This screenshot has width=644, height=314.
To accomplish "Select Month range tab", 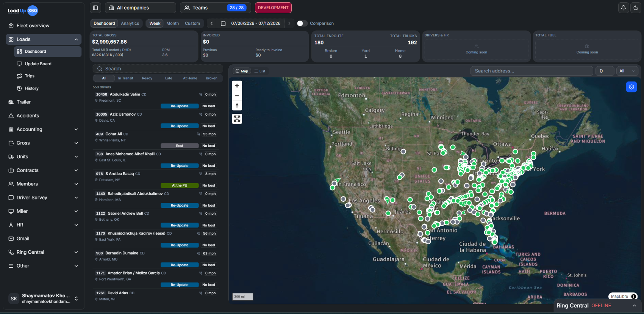I will [172, 24].
